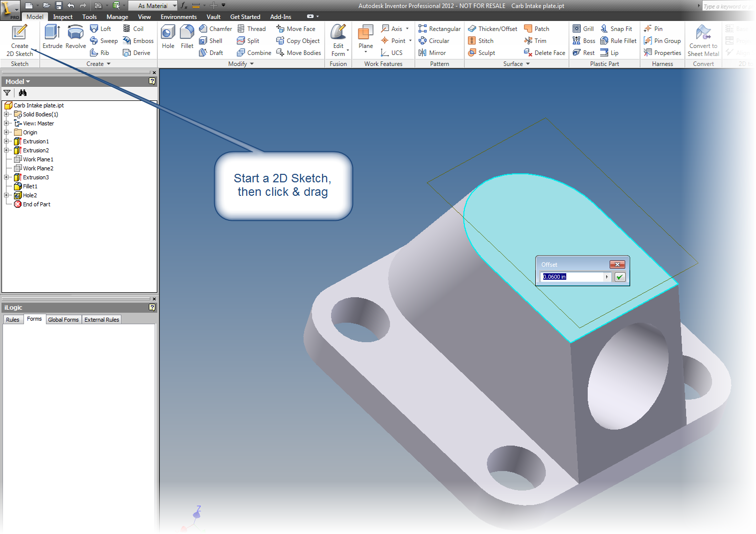756x534 pixels.
Task: Toggle the browser filter funnel icon
Action: [x=7, y=93]
